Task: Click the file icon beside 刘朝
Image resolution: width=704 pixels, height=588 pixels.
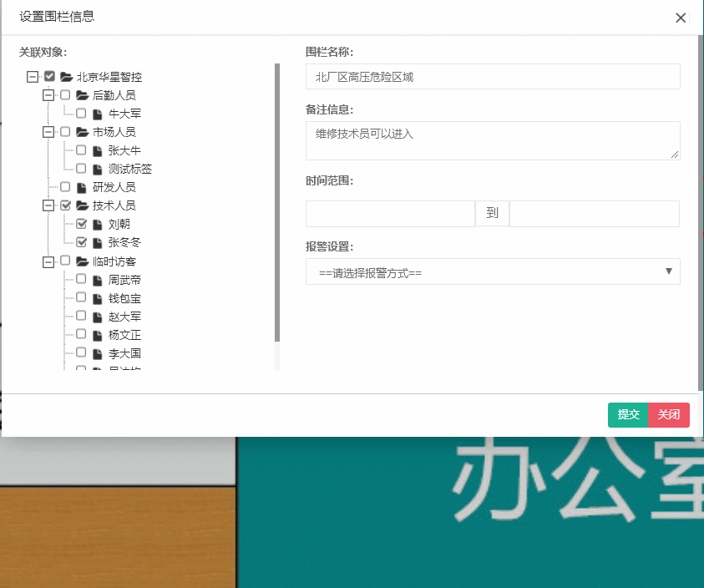Action: tap(96, 224)
